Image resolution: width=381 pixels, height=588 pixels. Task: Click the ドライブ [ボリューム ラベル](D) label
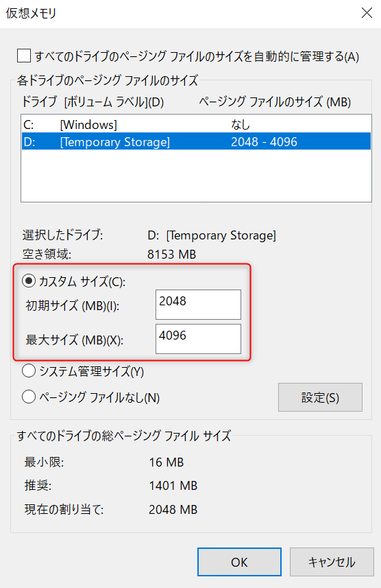pos(93,102)
